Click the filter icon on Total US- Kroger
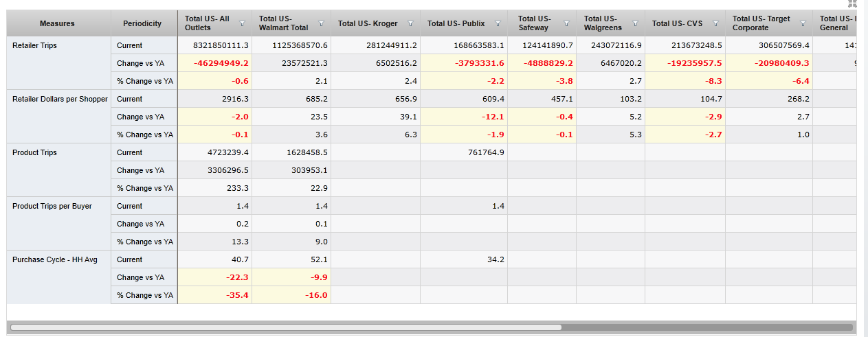 [410, 23]
